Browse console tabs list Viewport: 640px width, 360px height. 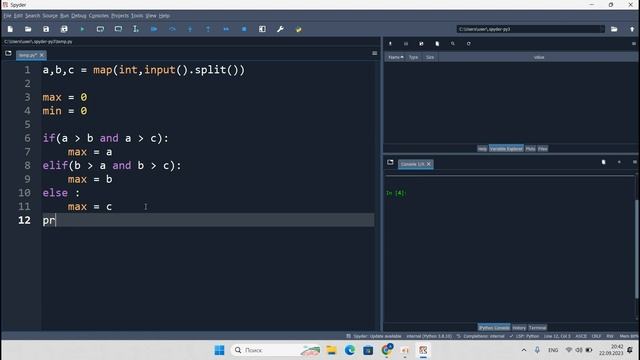390,162
